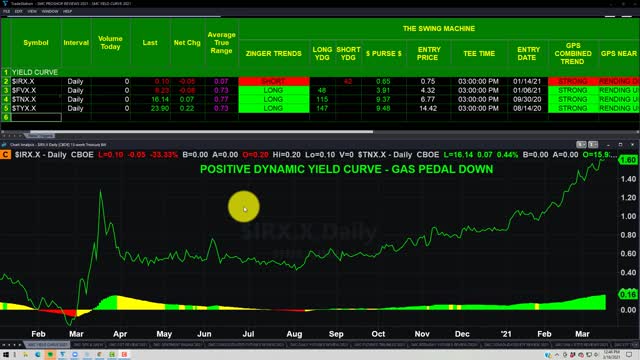Click the red SHORT cell for $IRX.X

(273, 81)
